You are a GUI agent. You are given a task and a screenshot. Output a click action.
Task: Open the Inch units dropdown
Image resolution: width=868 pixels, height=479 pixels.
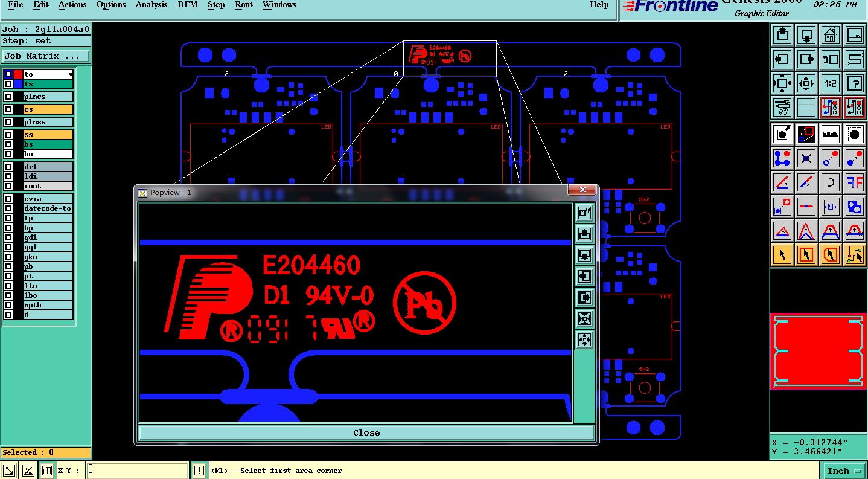tap(844, 471)
